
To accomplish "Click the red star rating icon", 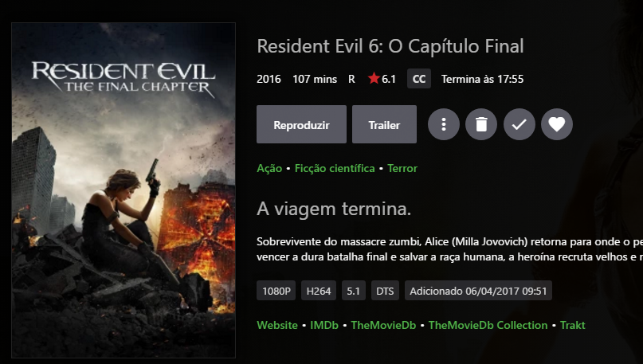I will pos(374,78).
